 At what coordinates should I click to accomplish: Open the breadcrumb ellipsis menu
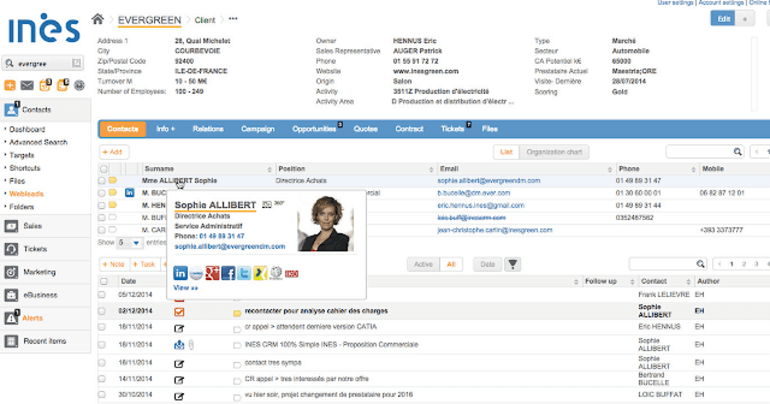coord(233,19)
